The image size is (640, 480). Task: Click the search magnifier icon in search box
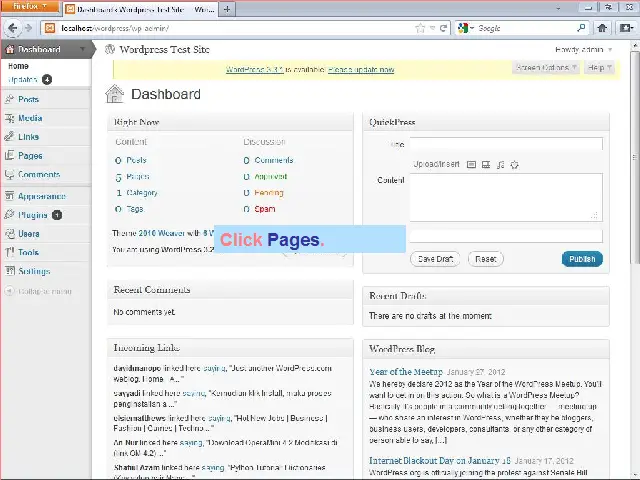[x=581, y=28]
